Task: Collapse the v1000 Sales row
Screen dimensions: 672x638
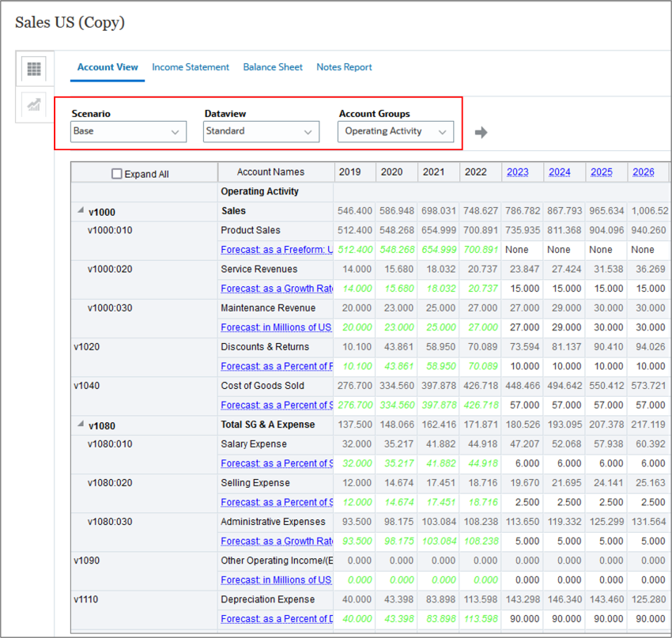Action: pos(80,210)
